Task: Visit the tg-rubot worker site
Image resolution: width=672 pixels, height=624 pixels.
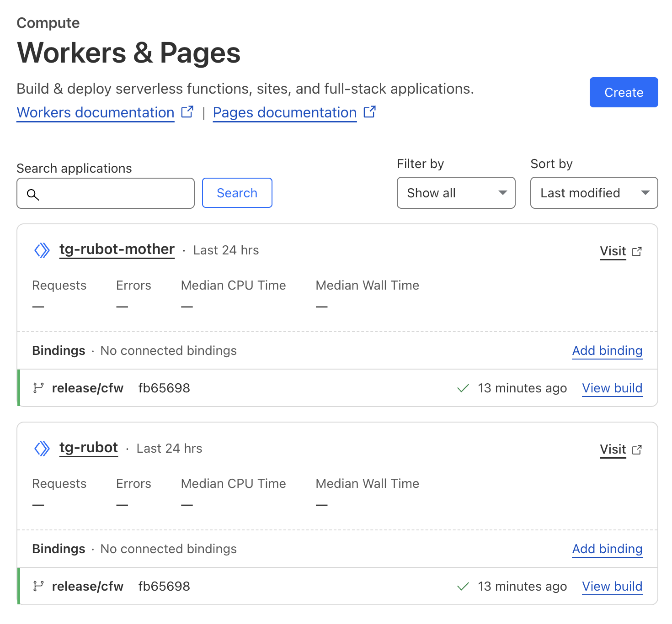Action: pos(613,449)
